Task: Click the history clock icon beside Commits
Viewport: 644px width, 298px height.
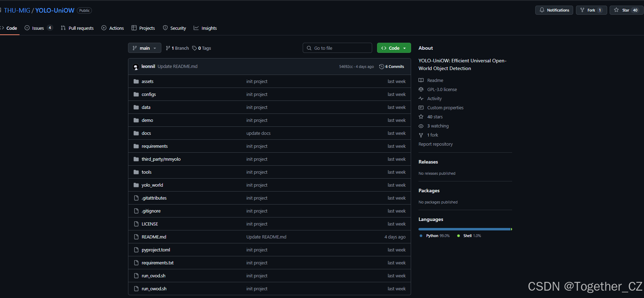Action: click(381, 67)
